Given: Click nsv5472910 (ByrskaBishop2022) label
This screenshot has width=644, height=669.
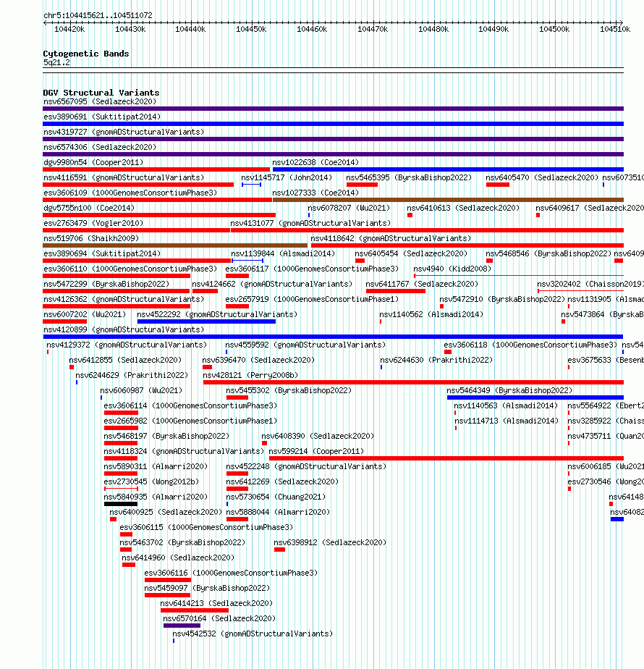Looking at the screenshot, I should (x=502, y=299).
